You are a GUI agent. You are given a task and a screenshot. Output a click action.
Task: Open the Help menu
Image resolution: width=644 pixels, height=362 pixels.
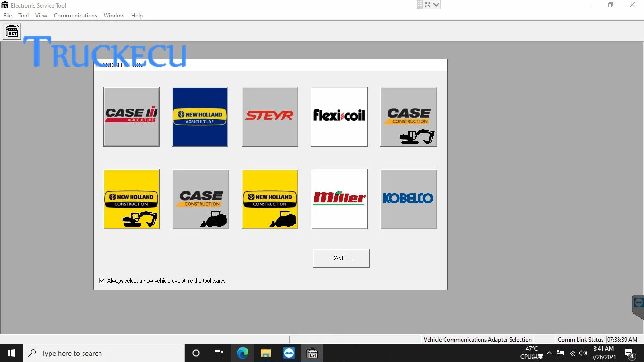pos(137,16)
